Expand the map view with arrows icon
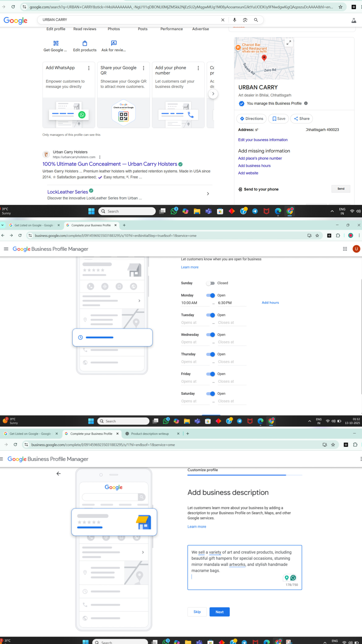This screenshot has width=362, height=644. click(288, 43)
